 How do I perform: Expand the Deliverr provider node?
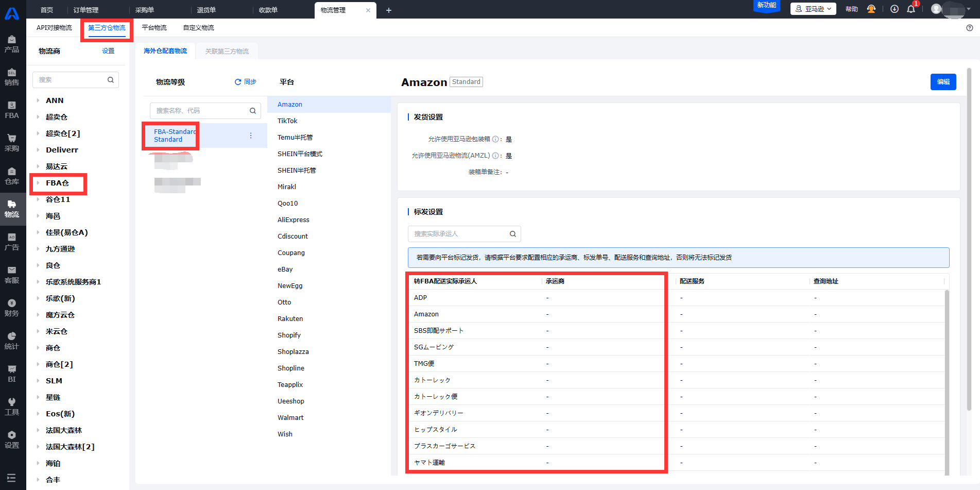pyautogui.click(x=38, y=150)
